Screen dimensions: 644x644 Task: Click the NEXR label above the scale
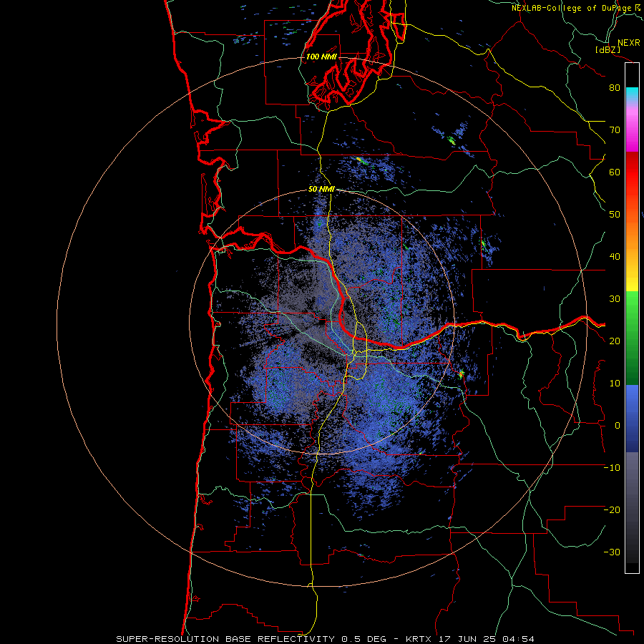tap(629, 43)
